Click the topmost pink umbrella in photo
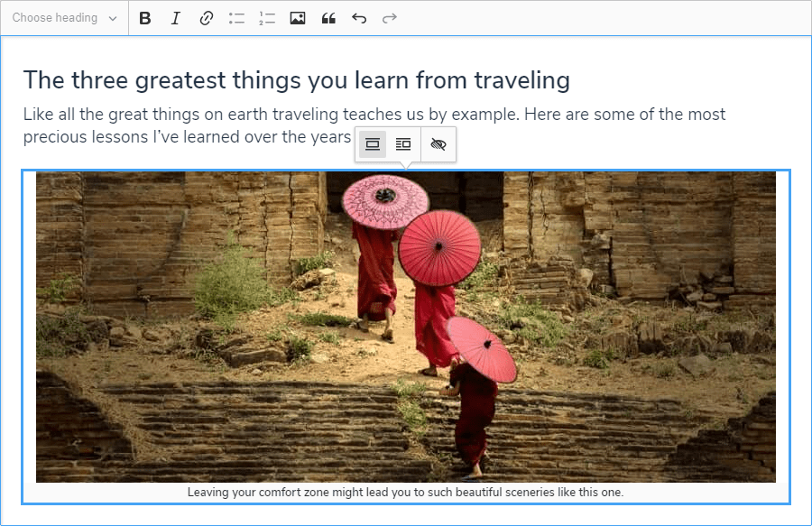Screen dimensions: 812x526 (385, 199)
